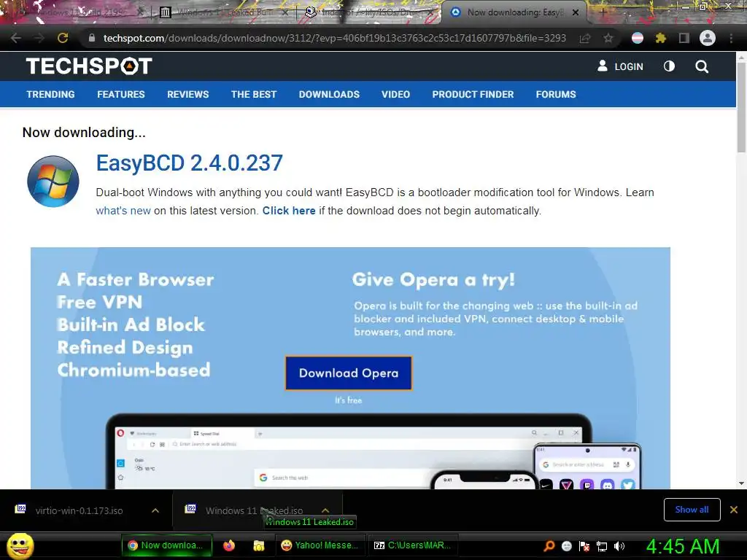Screen dimensions: 747x560
Task: Click the forward navigation arrow
Action: (x=39, y=38)
